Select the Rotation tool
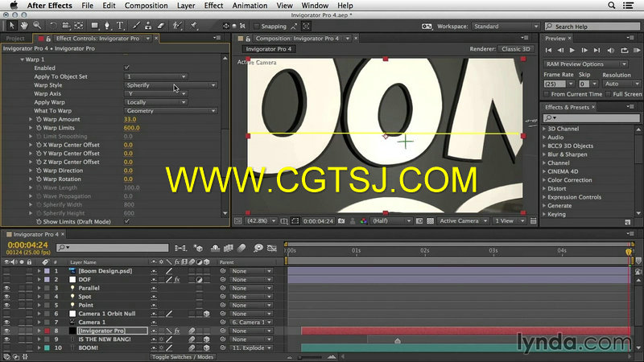The image size is (644, 362). [53, 26]
